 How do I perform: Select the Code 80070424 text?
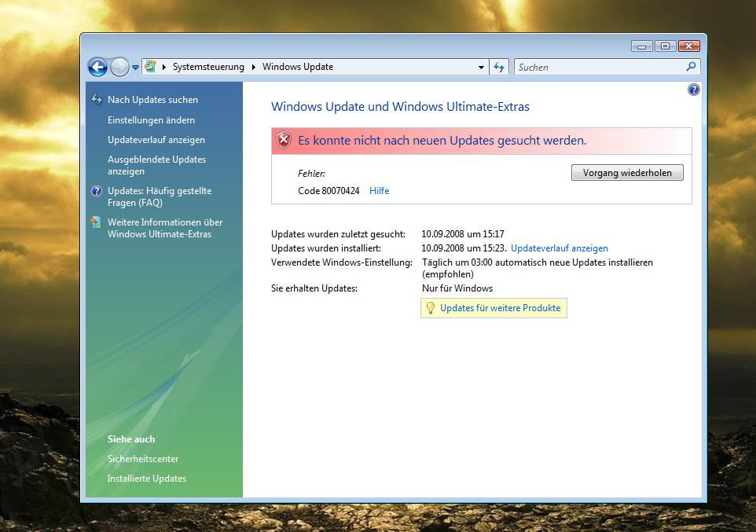point(328,191)
